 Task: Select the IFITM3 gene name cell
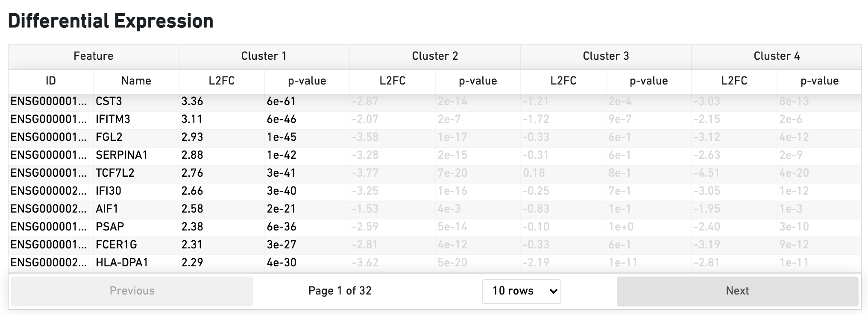[113, 120]
